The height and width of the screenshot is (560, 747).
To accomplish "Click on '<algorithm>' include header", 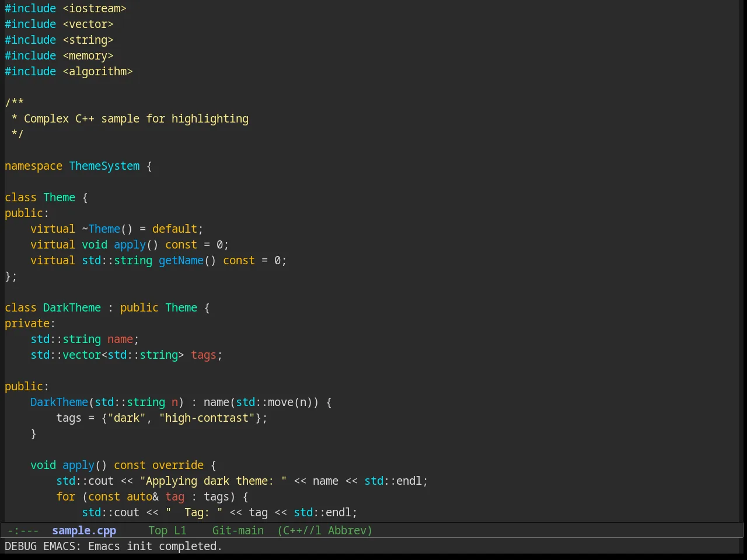I will pyautogui.click(x=97, y=71).
